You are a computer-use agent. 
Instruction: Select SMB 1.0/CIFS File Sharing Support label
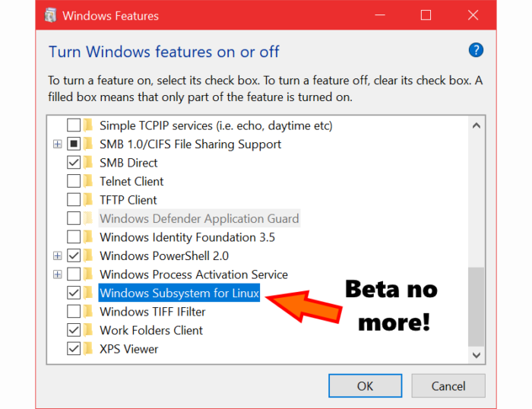[190, 144]
